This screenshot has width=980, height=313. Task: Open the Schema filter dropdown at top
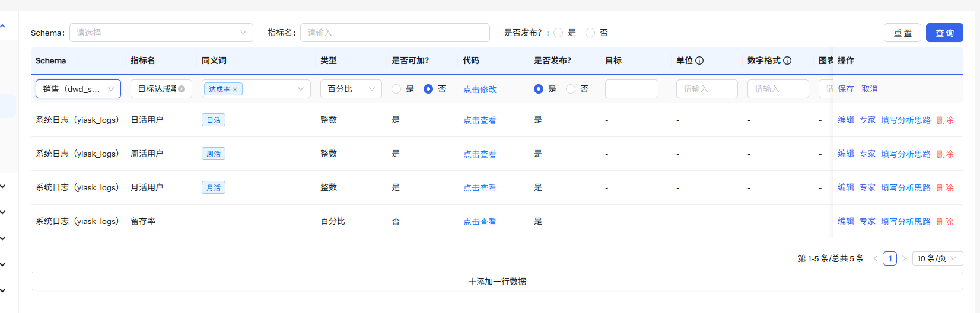(x=161, y=33)
